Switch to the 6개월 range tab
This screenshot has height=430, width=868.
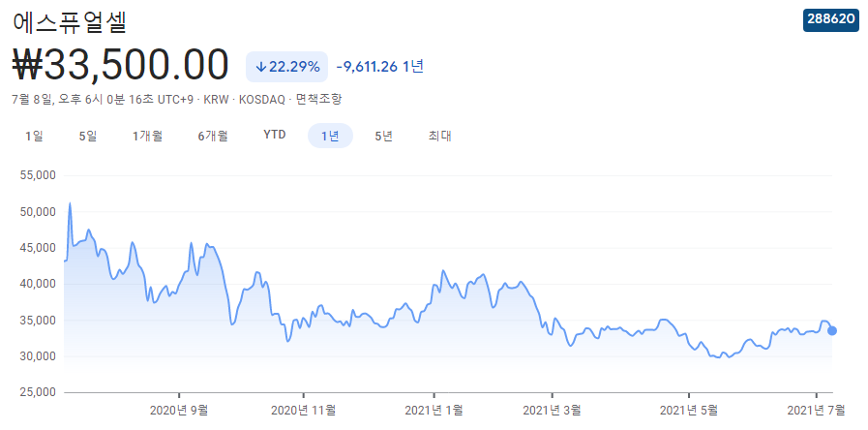click(213, 136)
